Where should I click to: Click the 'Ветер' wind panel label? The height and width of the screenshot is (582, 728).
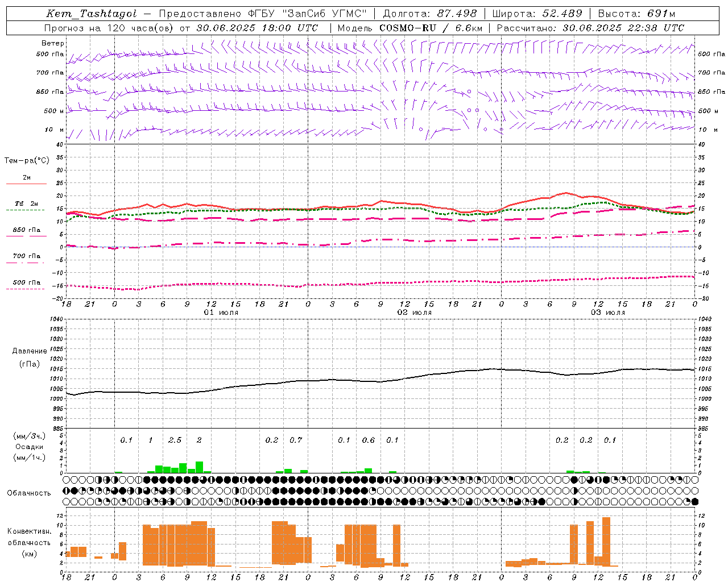pyautogui.click(x=53, y=43)
